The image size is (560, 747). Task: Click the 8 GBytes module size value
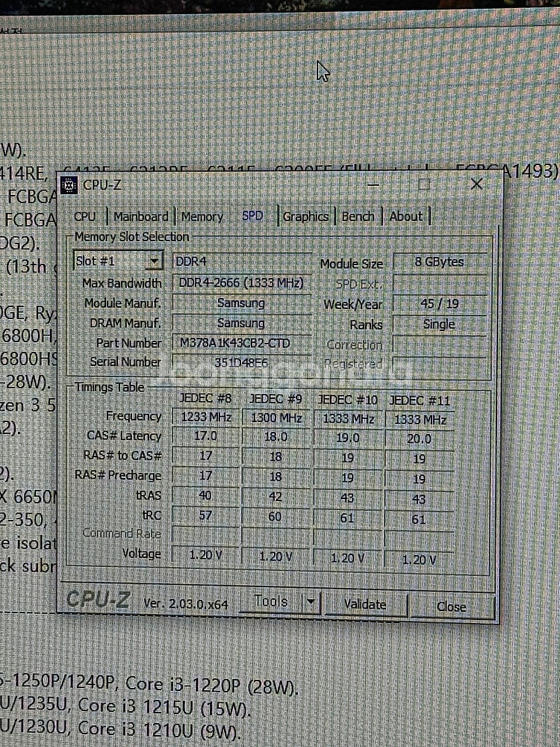[x=439, y=261]
